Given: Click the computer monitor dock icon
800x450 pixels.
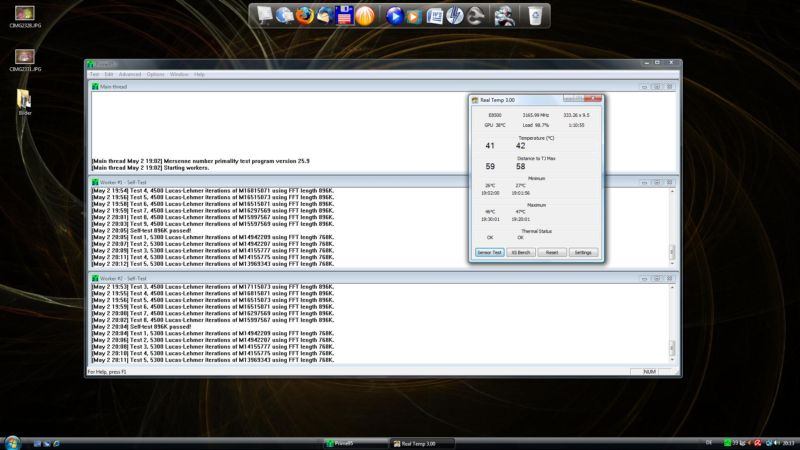Looking at the screenshot, I should pos(264,15).
